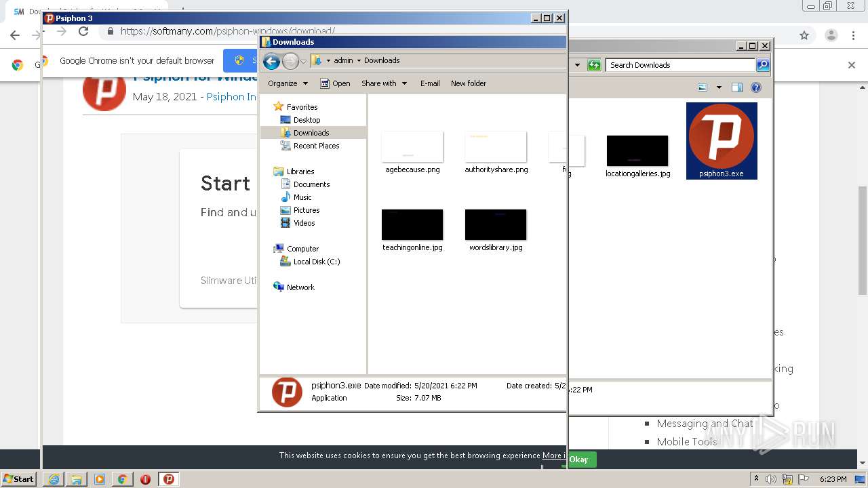Click the search magnifier button
Image resolution: width=868 pixels, height=488 pixels.
pyautogui.click(x=763, y=65)
